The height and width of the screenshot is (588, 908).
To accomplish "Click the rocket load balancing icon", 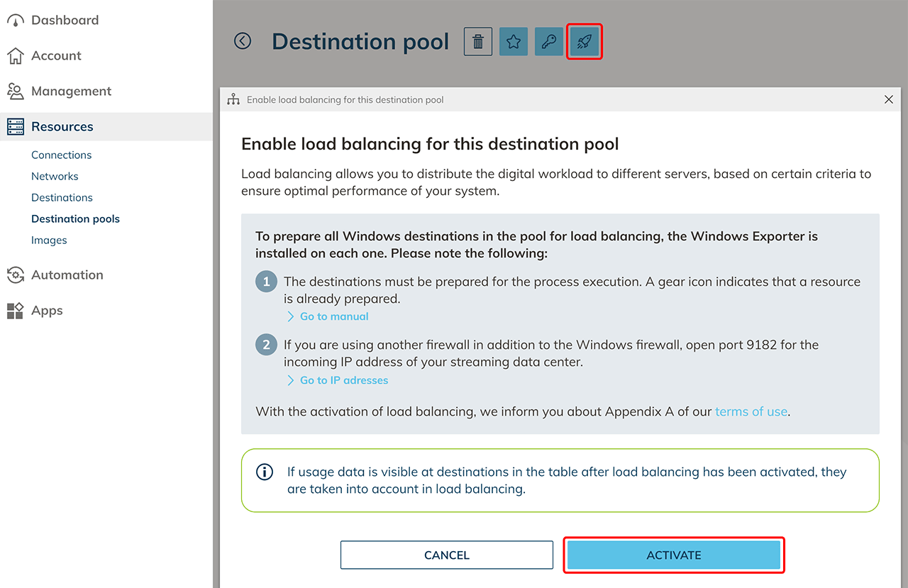I will click(x=585, y=42).
